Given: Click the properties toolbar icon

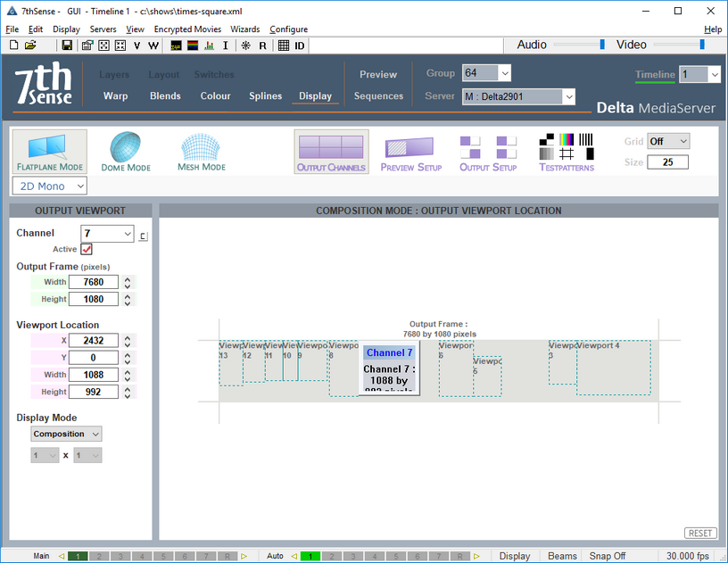Looking at the screenshot, I should pyautogui.click(x=87, y=46).
